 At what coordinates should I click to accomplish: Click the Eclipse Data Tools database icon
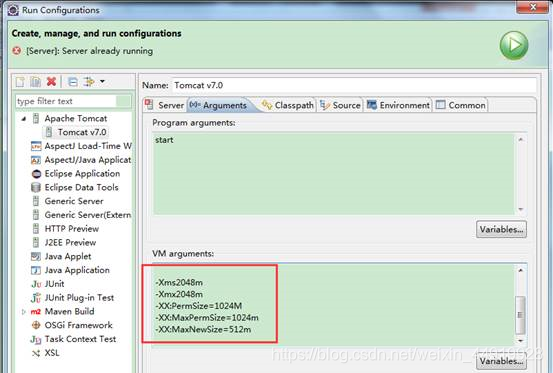coord(36,188)
